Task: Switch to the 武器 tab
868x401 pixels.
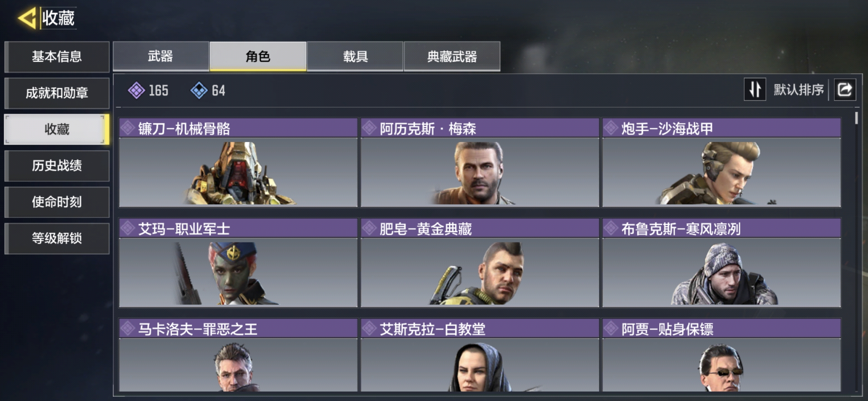Action: (x=161, y=56)
